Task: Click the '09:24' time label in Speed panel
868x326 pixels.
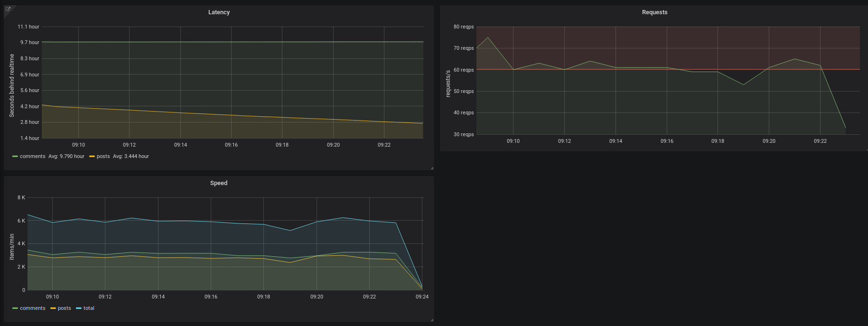Action: pyautogui.click(x=422, y=297)
